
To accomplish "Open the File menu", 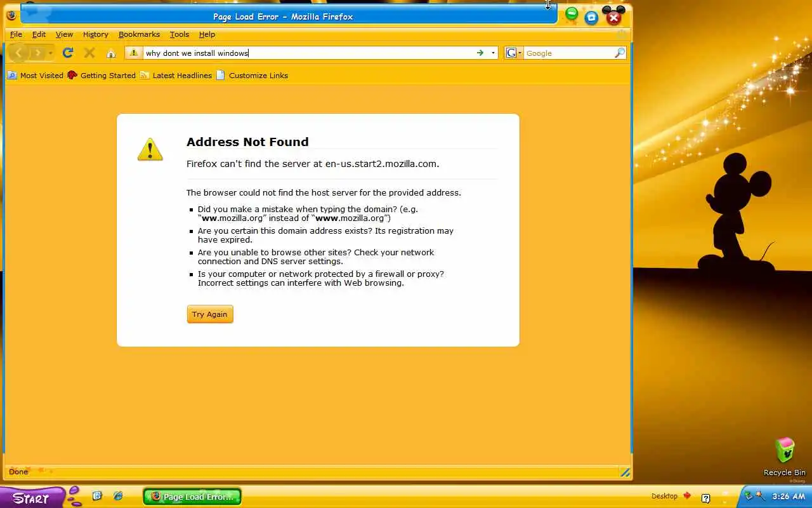I will 16,34.
